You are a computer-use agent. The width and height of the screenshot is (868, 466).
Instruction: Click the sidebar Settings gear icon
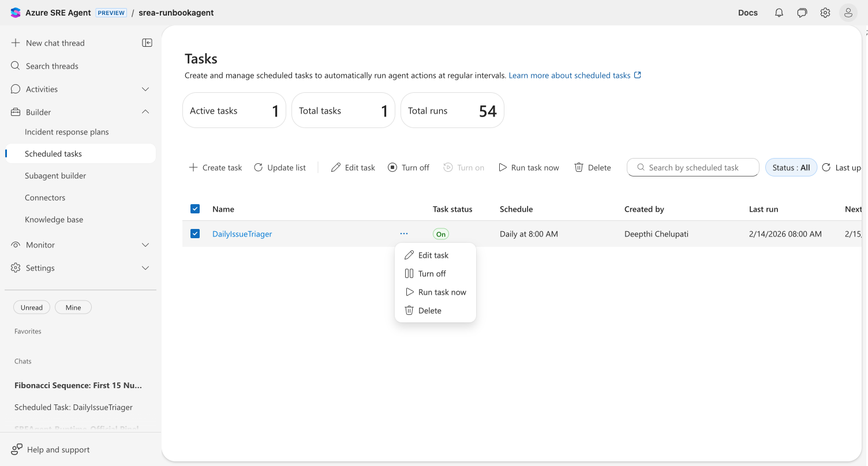[x=16, y=268]
